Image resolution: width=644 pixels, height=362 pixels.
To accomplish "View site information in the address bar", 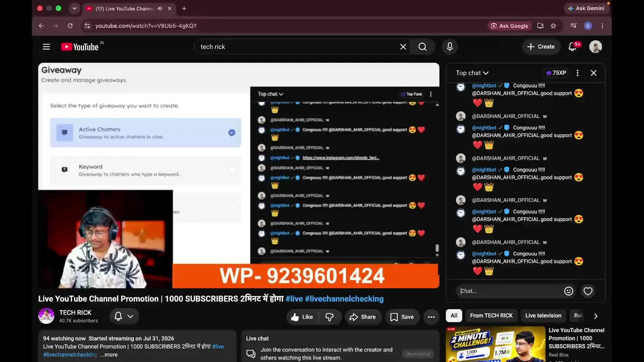I will pos(87,26).
